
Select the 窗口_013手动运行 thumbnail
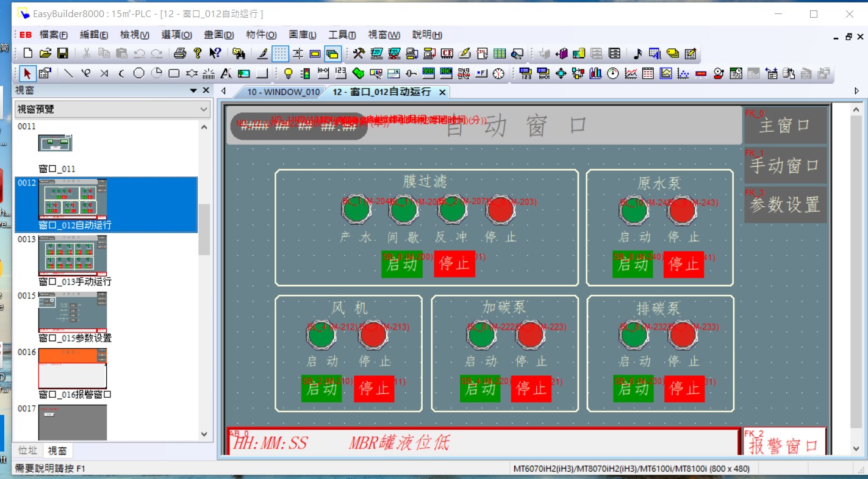(x=73, y=258)
